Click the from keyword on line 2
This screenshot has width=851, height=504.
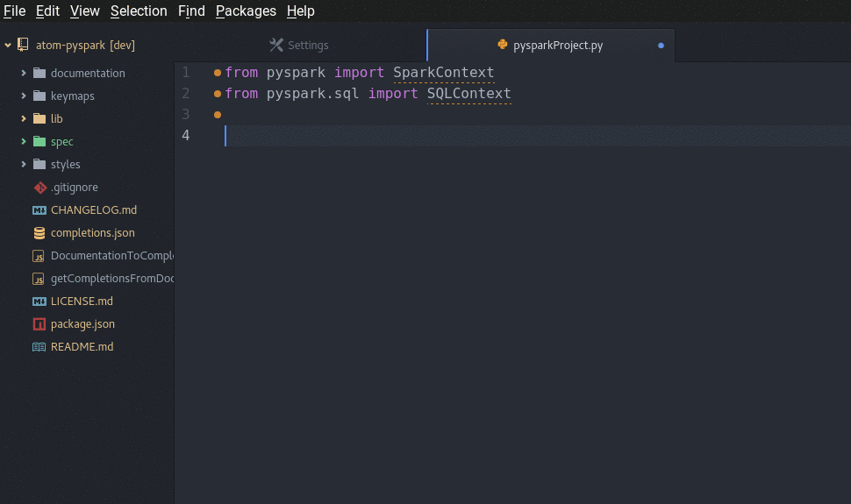(x=241, y=94)
